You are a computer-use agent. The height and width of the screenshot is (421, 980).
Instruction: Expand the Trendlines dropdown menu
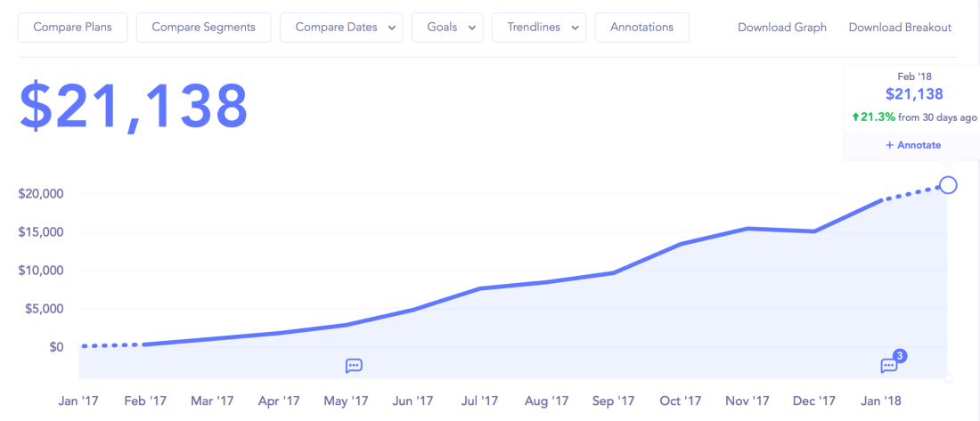pyautogui.click(x=539, y=28)
